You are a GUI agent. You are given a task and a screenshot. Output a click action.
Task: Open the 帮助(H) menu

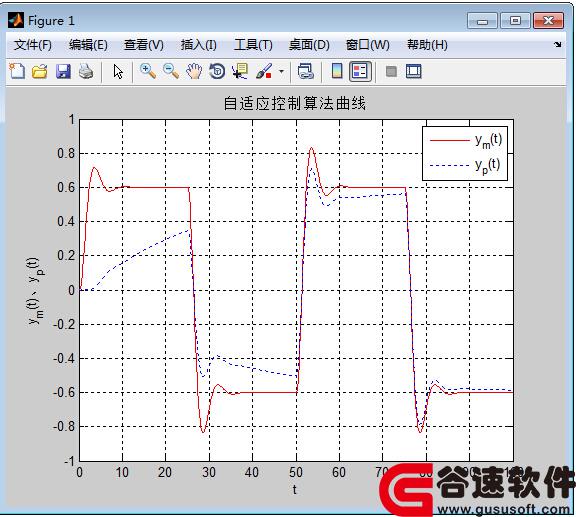[x=427, y=45]
